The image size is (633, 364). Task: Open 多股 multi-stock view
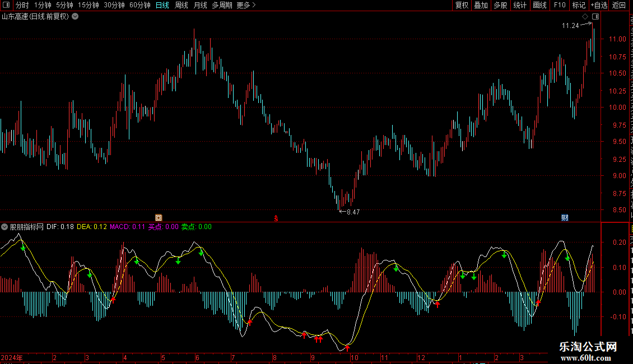point(501,5)
